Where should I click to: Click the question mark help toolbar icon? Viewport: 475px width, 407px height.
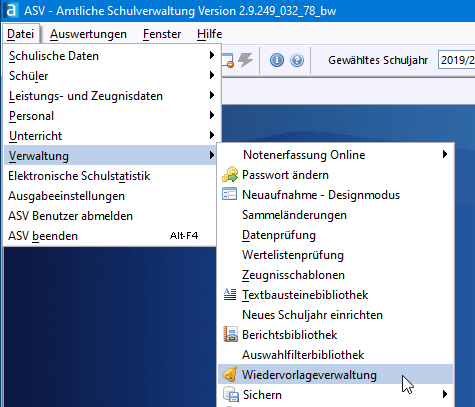pyautogui.click(x=297, y=60)
